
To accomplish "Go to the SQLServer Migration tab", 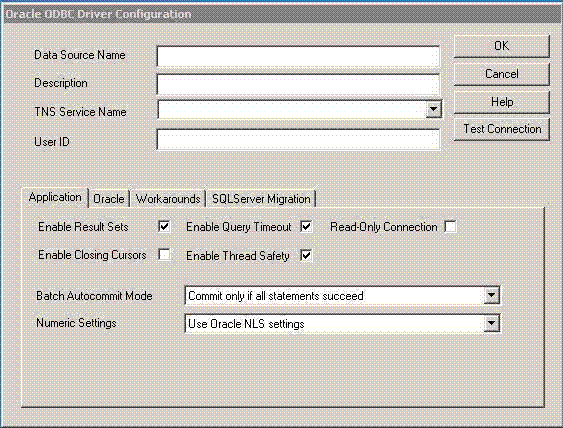I will [261, 199].
